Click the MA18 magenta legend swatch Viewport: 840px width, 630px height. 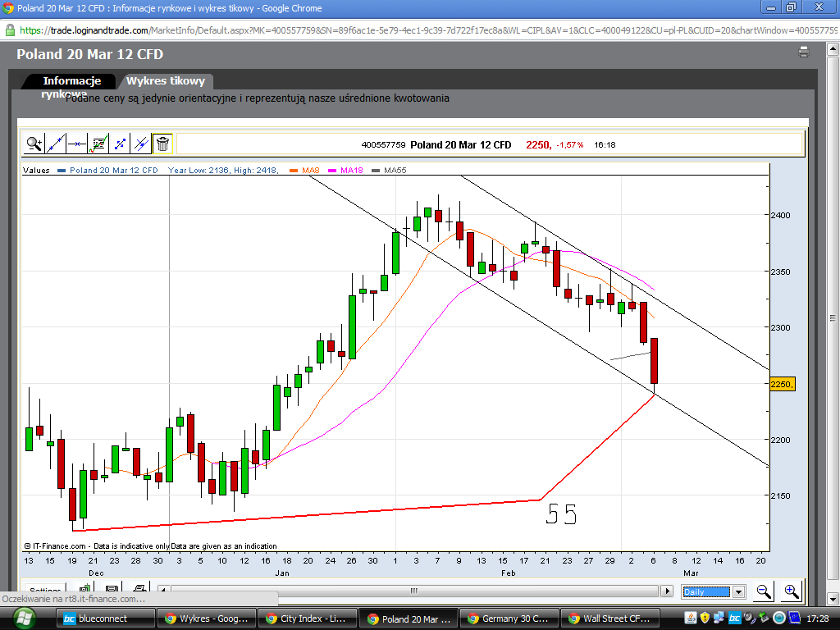point(332,171)
